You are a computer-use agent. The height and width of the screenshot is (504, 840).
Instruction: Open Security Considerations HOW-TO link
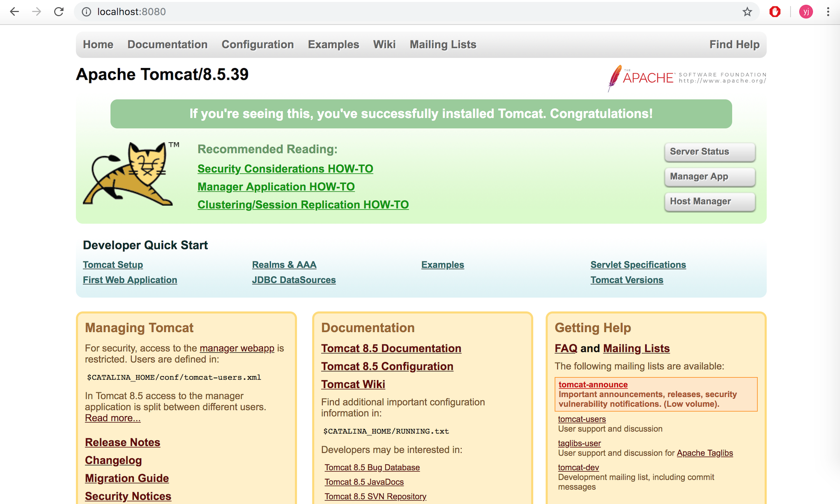pyautogui.click(x=285, y=169)
